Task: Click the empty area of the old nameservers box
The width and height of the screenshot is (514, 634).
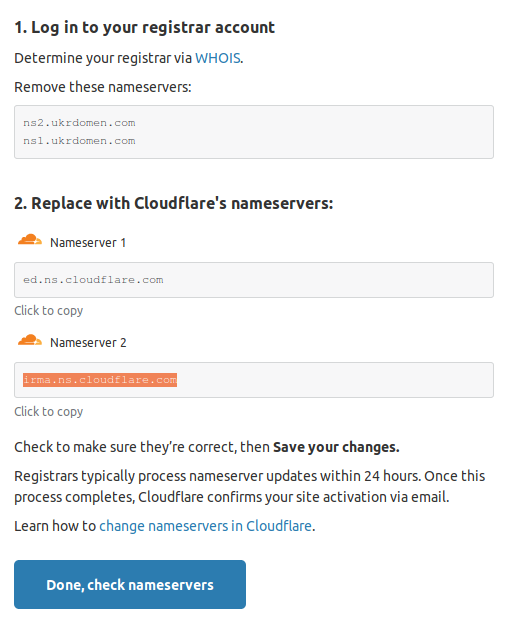Action: click(315, 132)
